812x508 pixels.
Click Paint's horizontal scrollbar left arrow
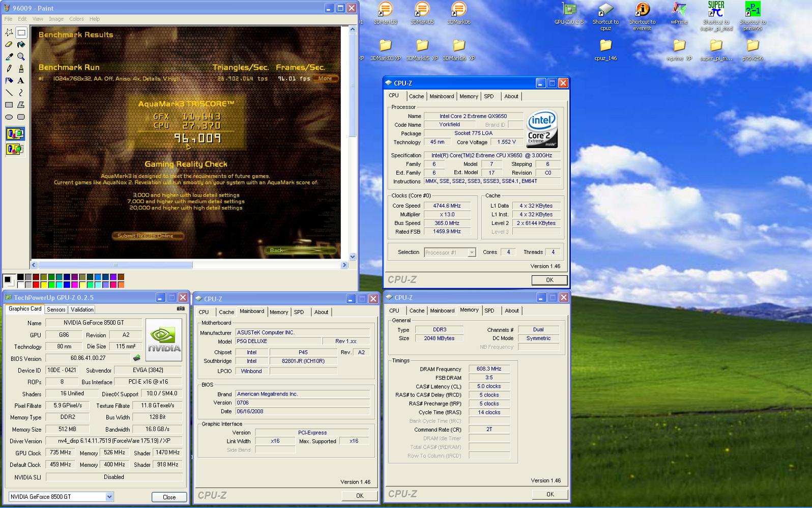point(34,265)
